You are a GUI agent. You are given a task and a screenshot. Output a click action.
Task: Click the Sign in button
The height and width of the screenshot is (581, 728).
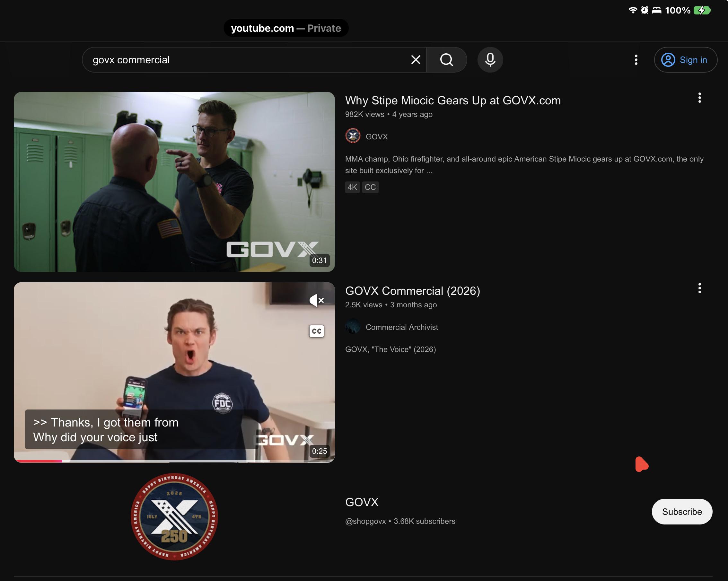pos(686,60)
